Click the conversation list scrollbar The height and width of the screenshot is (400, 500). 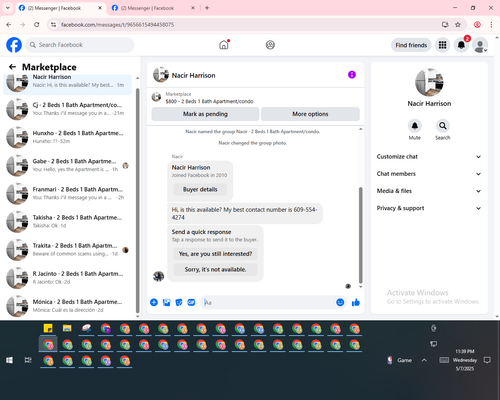tap(137, 200)
